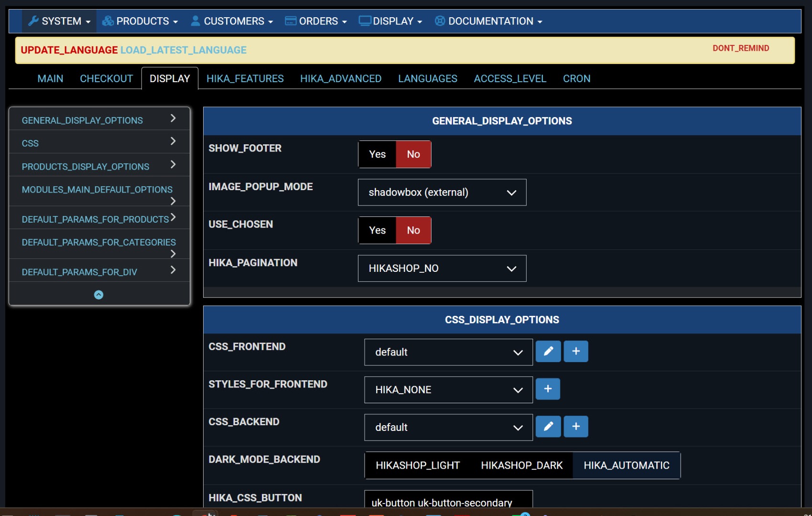Open the SYSTEM menu
812x516 pixels.
[x=59, y=21]
